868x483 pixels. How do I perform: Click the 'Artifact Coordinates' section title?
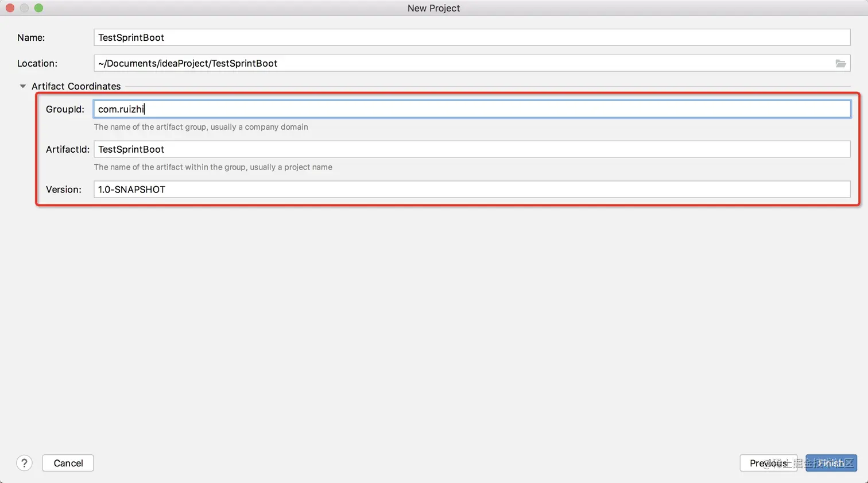pos(76,86)
